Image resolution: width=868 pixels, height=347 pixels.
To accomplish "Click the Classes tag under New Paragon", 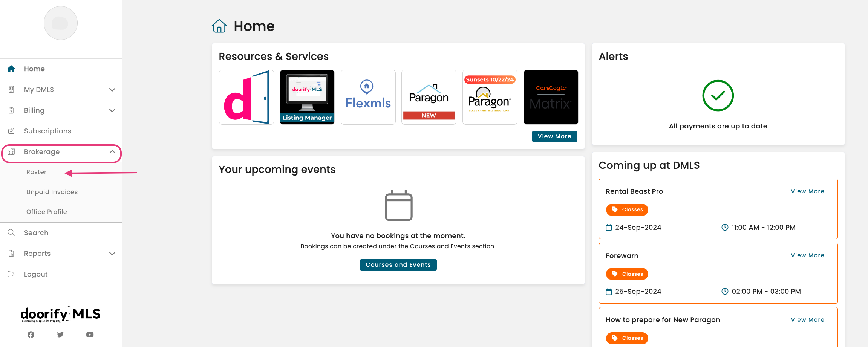I will pos(627,338).
